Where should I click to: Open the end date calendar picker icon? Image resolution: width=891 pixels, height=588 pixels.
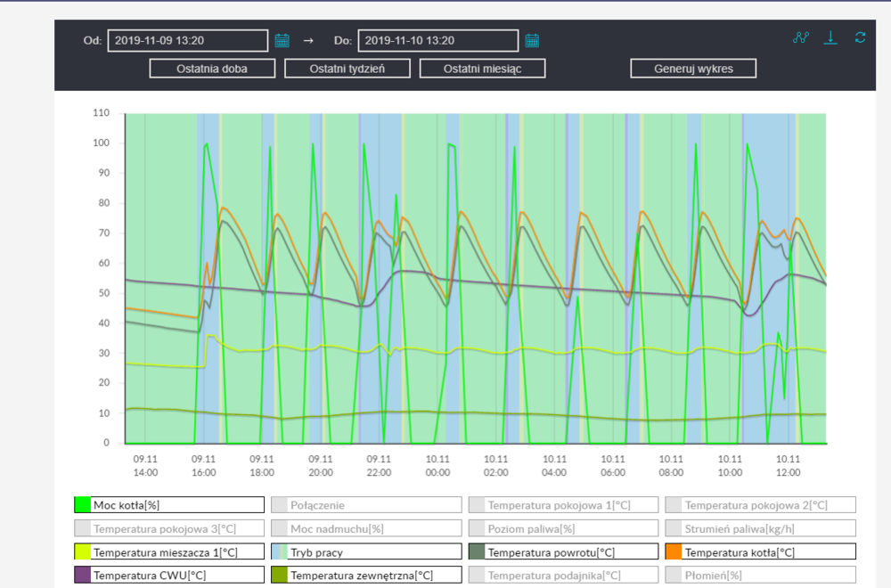tap(532, 40)
